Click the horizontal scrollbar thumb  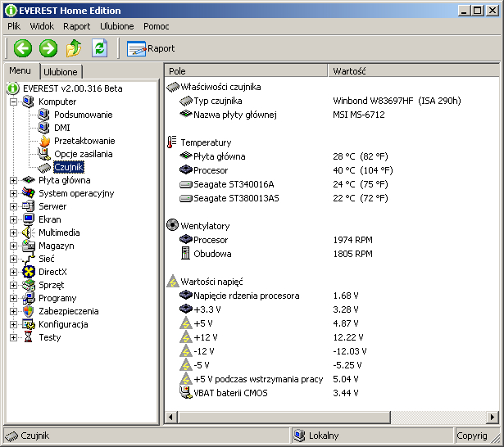[284, 418]
